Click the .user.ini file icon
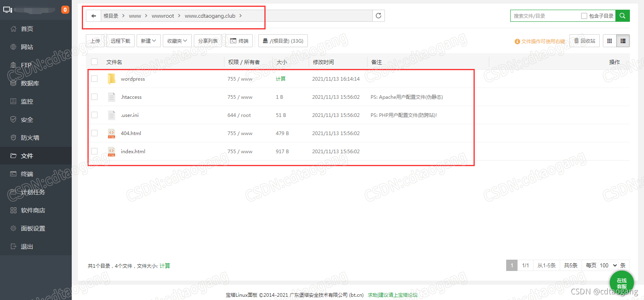Viewport: 644px width, 300px height. pyautogui.click(x=112, y=115)
